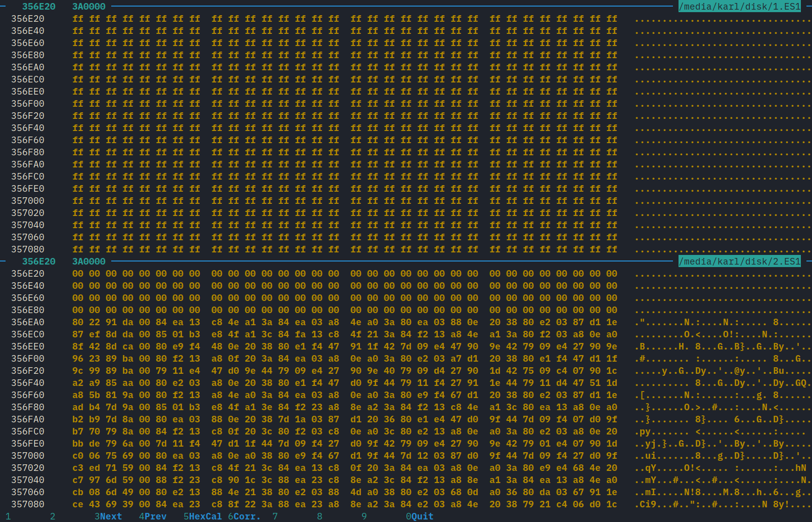This screenshot has height=522, width=812.
Task: Click the unlabeled function key 1
Action: pos(8,516)
